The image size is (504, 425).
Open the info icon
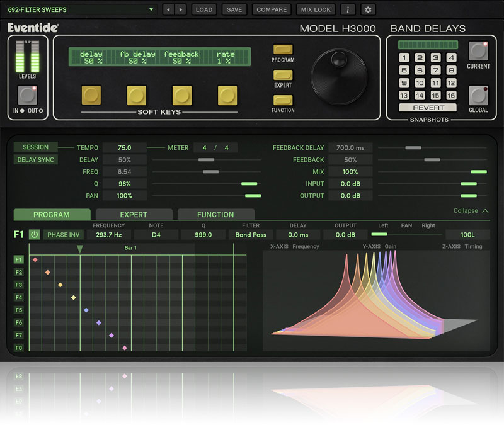point(348,9)
